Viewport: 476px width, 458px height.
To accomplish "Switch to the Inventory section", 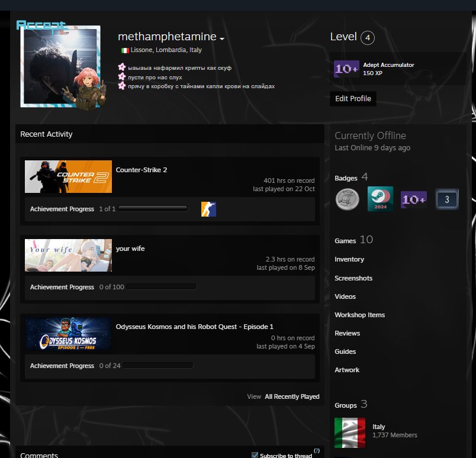I will point(349,259).
